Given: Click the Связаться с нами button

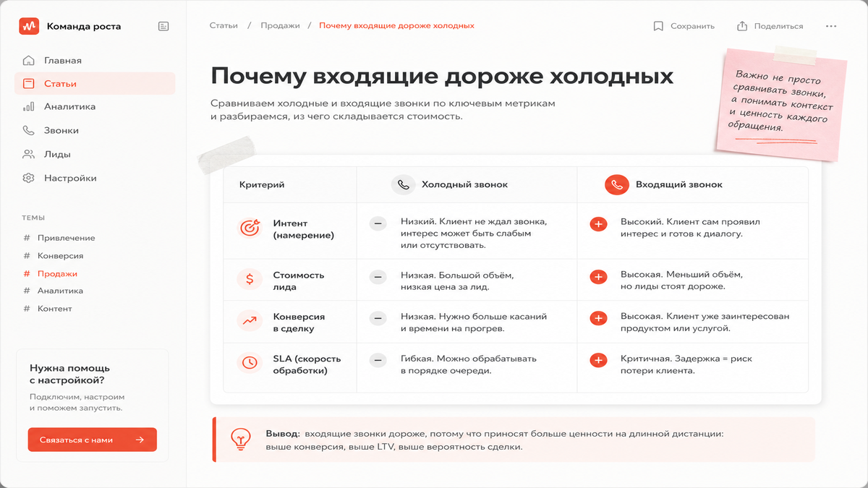Looking at the screenshot, I should coord(93,440).
